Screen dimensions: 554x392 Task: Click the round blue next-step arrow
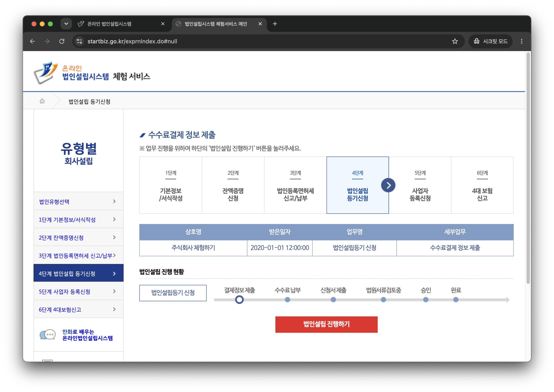pyautogui.click(x=388, y=185)
